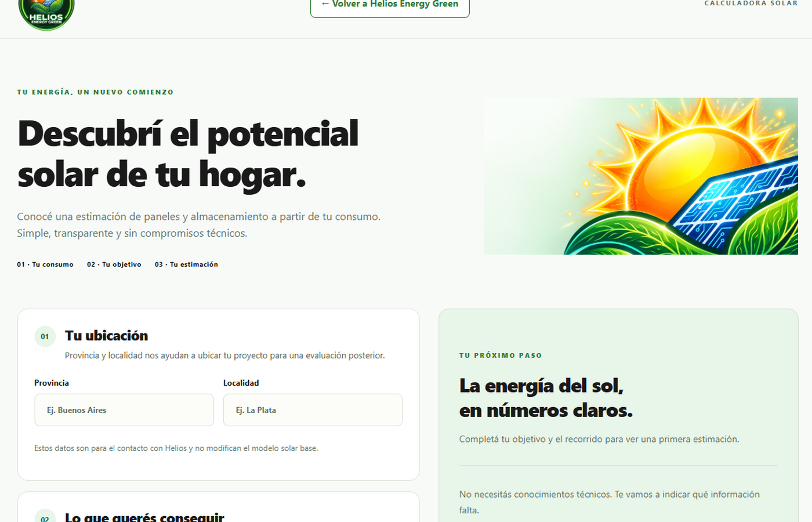Select the 03 · Tu estimación step
812x522 pixels.
coord(186,264)
